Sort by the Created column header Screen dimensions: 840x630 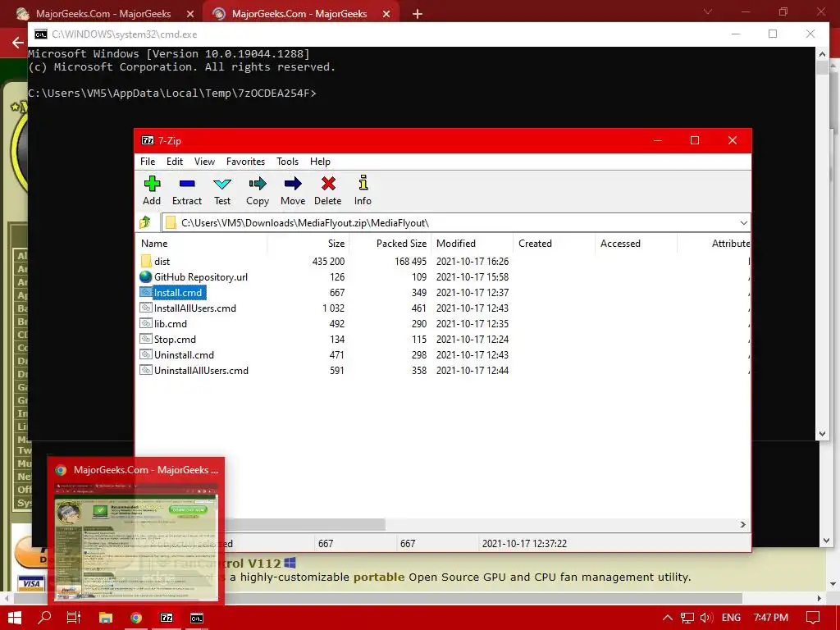[x=554, y=243]
